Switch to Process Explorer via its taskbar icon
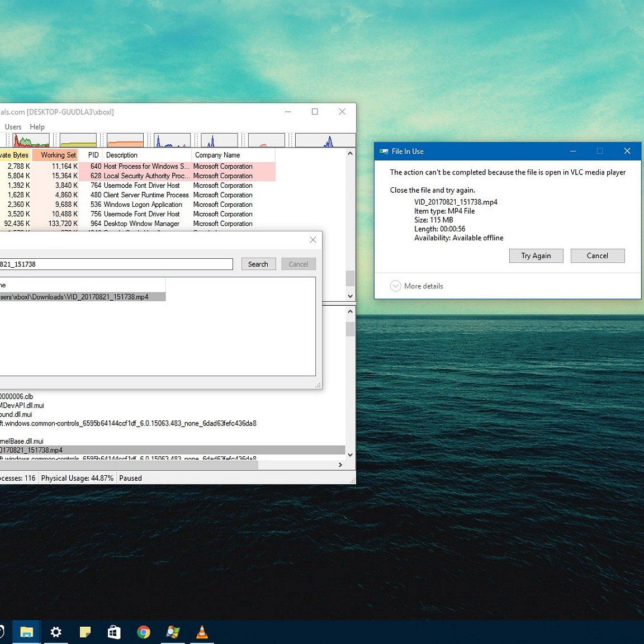 173,632
